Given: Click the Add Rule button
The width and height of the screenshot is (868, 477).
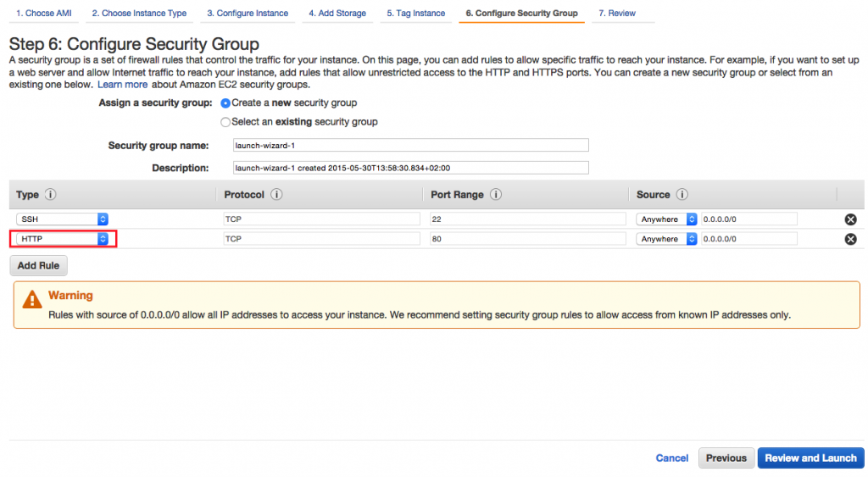Looking at the screenshot, I should pos(38,266).
